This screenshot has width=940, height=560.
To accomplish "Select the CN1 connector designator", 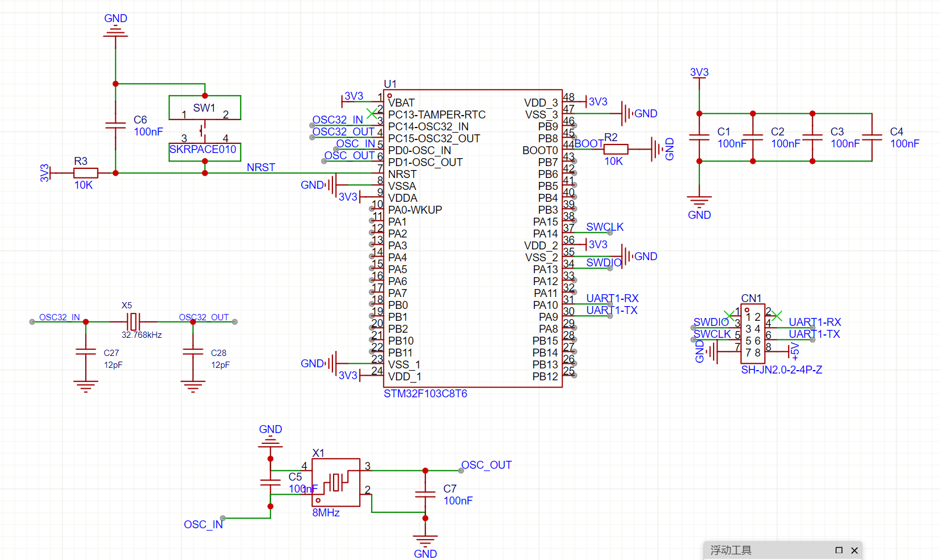I will click(x=751, y=298).
